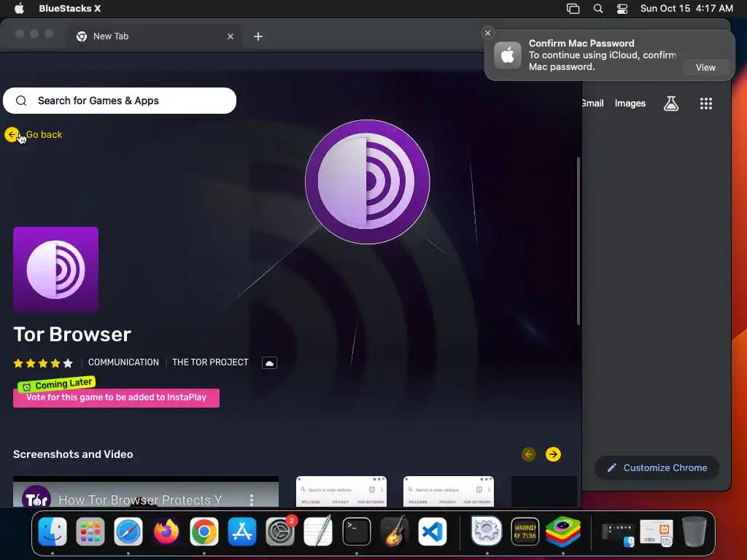This screenshot has width=747, height=560.
Task: Click the Search for Games & Apps field
Action: coord(120,101)
